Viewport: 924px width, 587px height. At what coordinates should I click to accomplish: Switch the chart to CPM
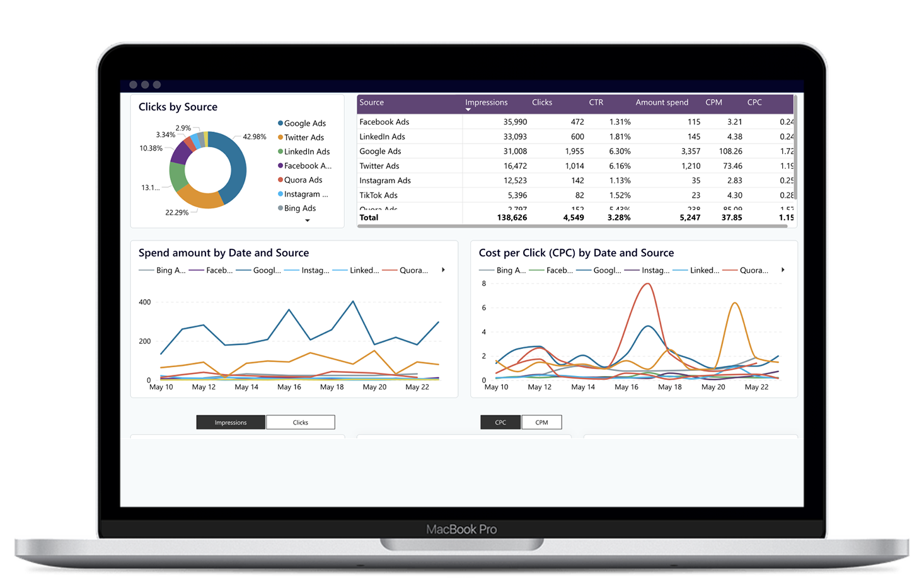[541, 422]
